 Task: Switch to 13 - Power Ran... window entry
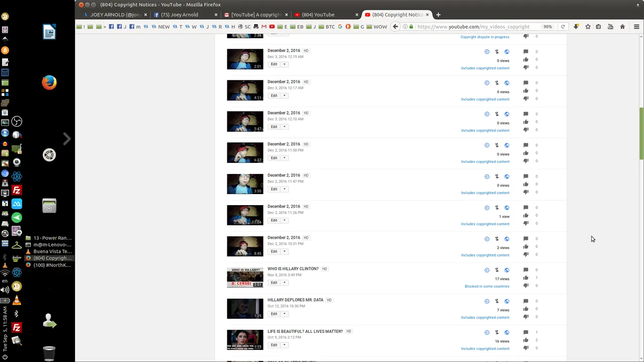click(49, 238)
